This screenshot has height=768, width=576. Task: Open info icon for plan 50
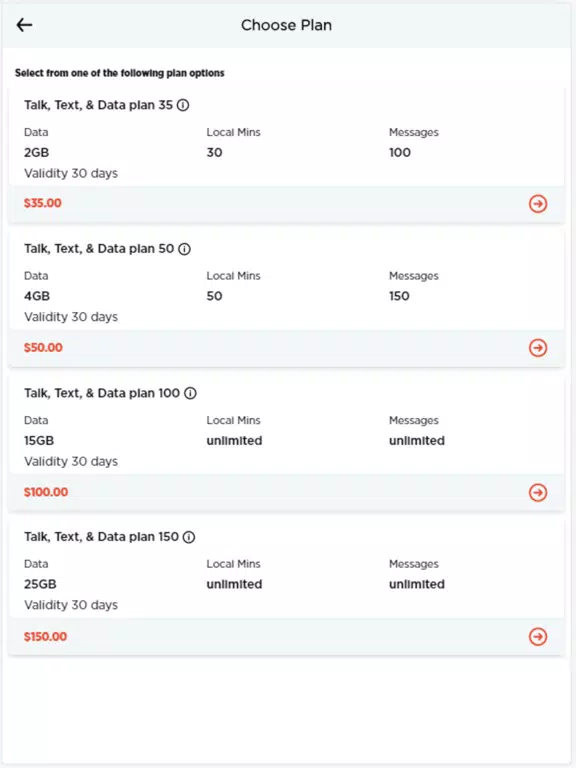point(184,249)
